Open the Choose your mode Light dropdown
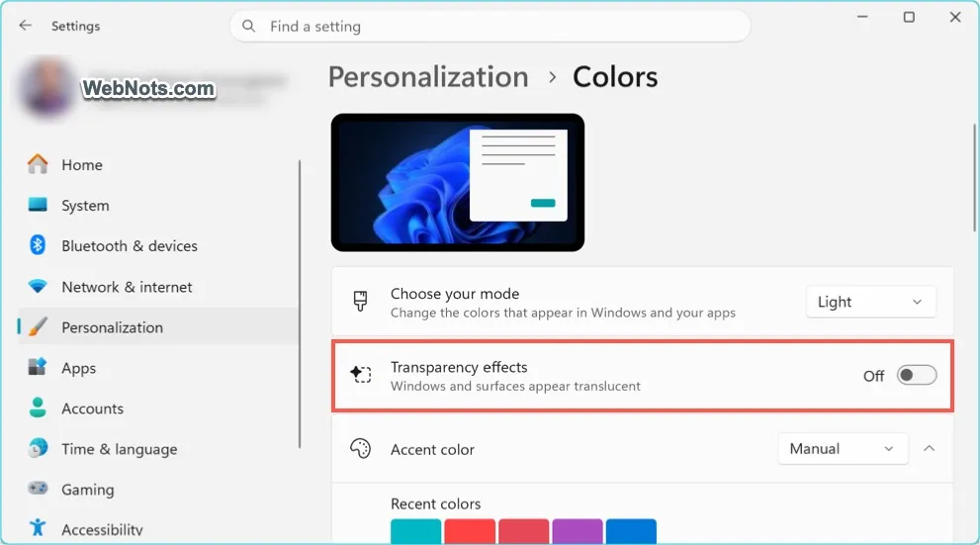Image resolution: width=980 pixels, height=545 pixels. (870, 302)
